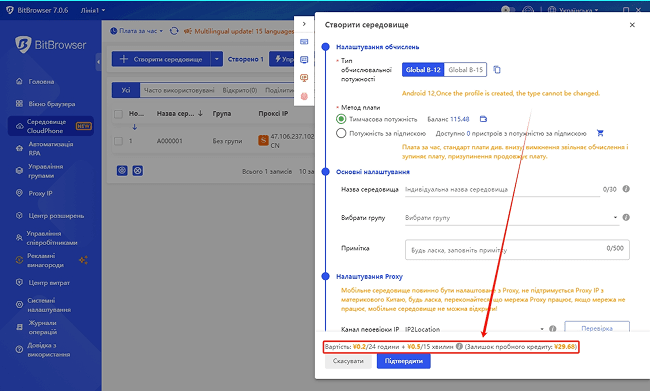Click the shopping cart icon for subscription

click(600, 133)
